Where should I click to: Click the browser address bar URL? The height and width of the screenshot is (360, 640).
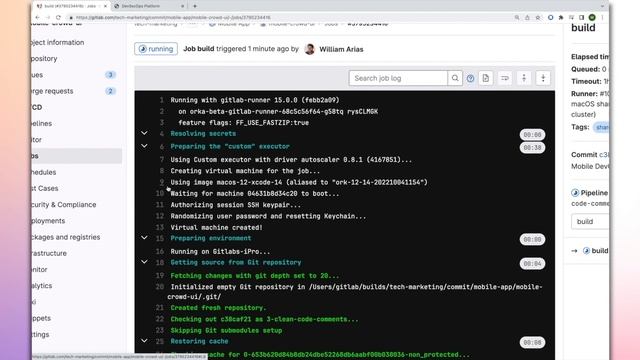point(173,18)
